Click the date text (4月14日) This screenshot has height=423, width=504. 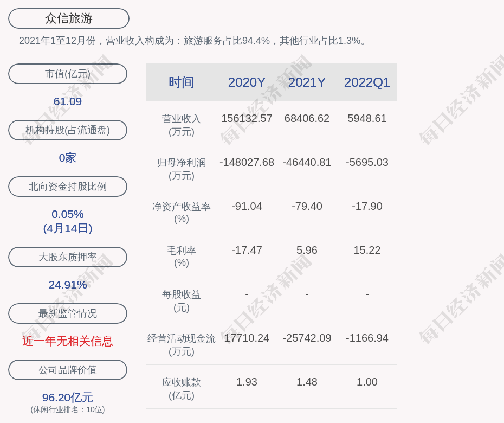click(68, 228)
